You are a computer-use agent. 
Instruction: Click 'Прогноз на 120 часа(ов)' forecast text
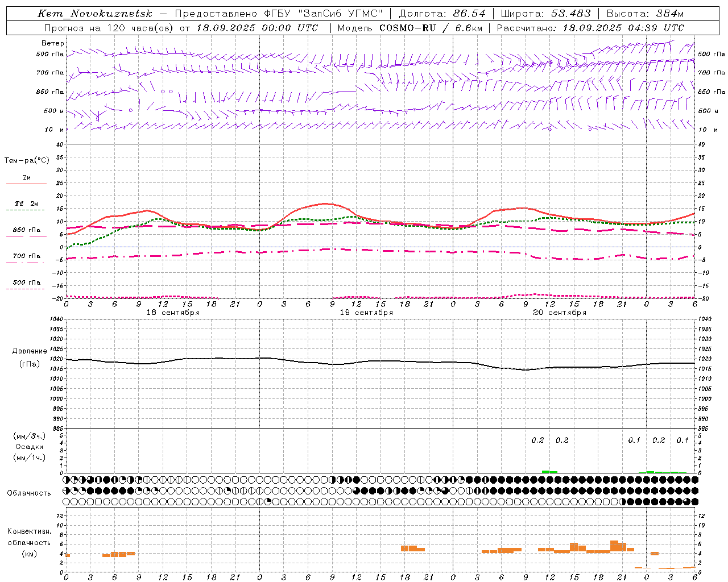(x=109, y=28)
